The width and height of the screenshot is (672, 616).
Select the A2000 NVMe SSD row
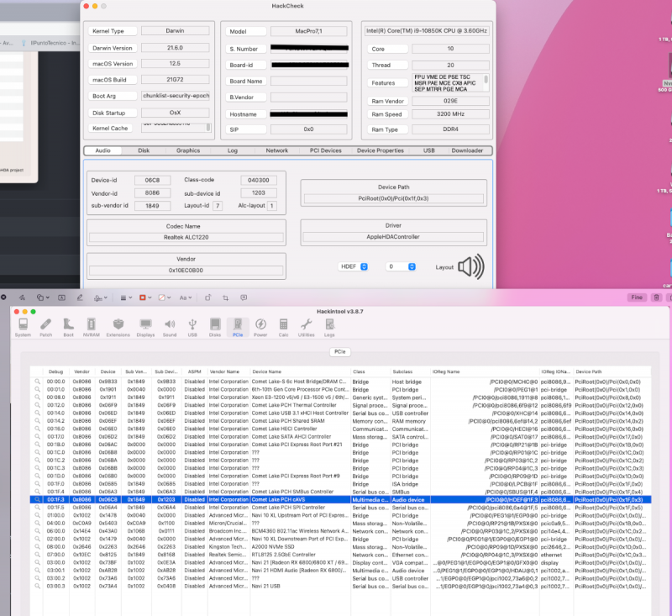click(340, 546)
